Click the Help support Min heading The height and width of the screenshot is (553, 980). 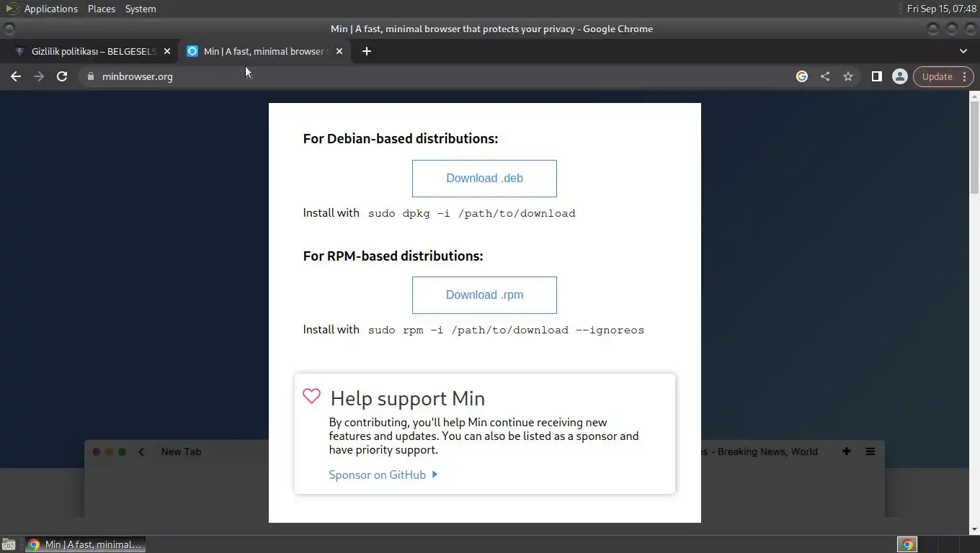click(408, 398)
